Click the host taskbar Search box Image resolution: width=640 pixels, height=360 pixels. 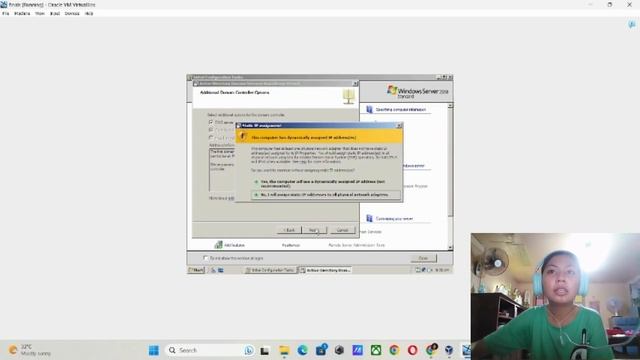[x=210, y=350]
